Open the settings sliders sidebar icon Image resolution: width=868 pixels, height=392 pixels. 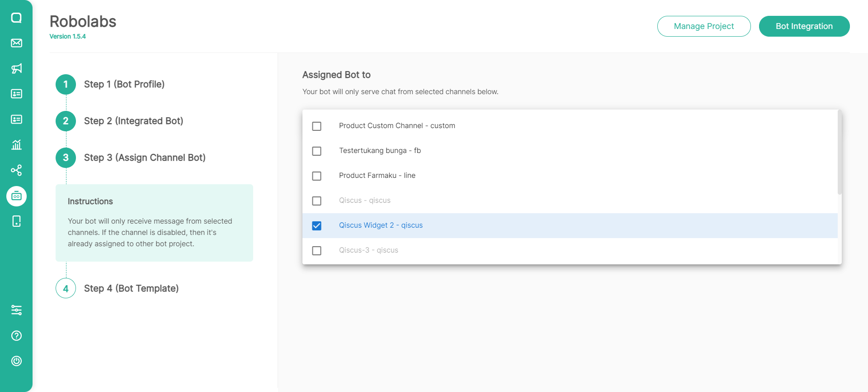16,310
